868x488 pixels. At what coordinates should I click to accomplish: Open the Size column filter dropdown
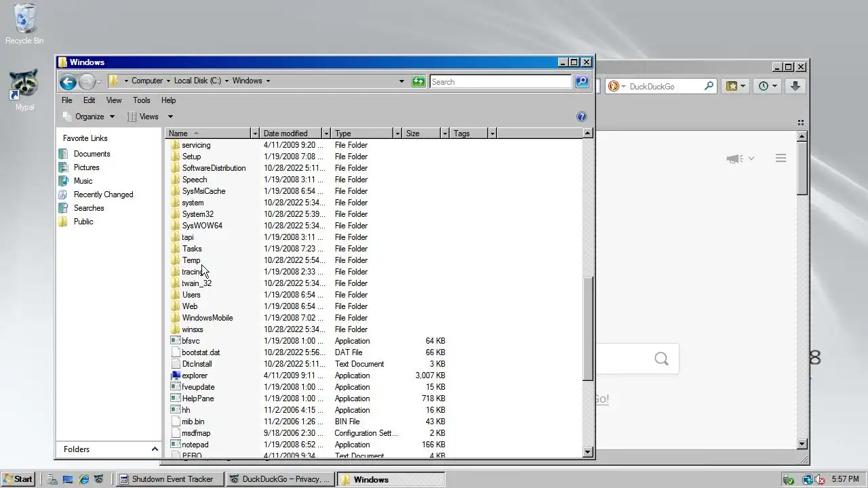click(445, 134)
